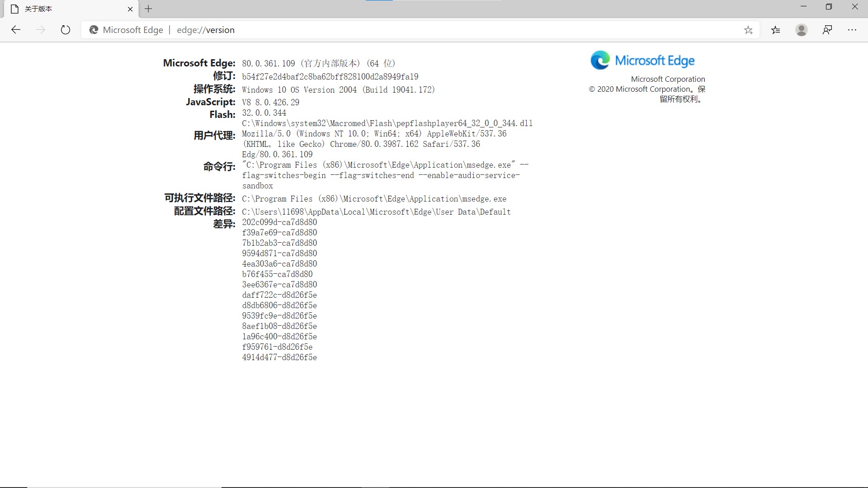
Task: Click the 操作系统 label
Action: tap(214, 89)
